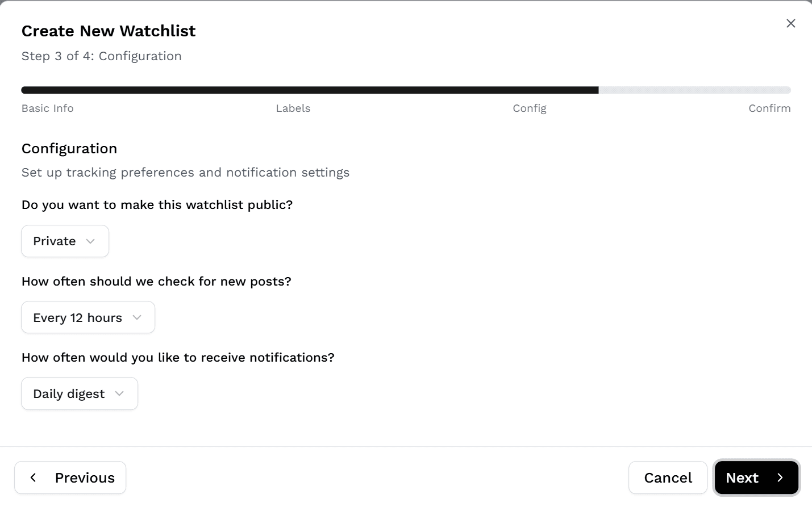
Task: Click the Confirm step label
Action: click(x=769, y=108)
